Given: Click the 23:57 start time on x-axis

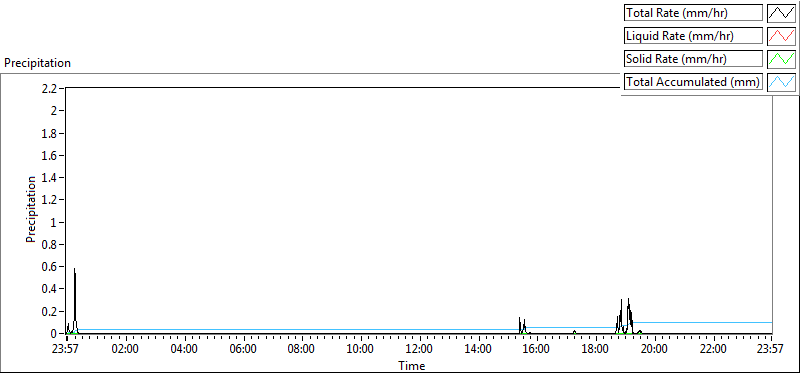Looking at the screenshot, I should [66, 350].
